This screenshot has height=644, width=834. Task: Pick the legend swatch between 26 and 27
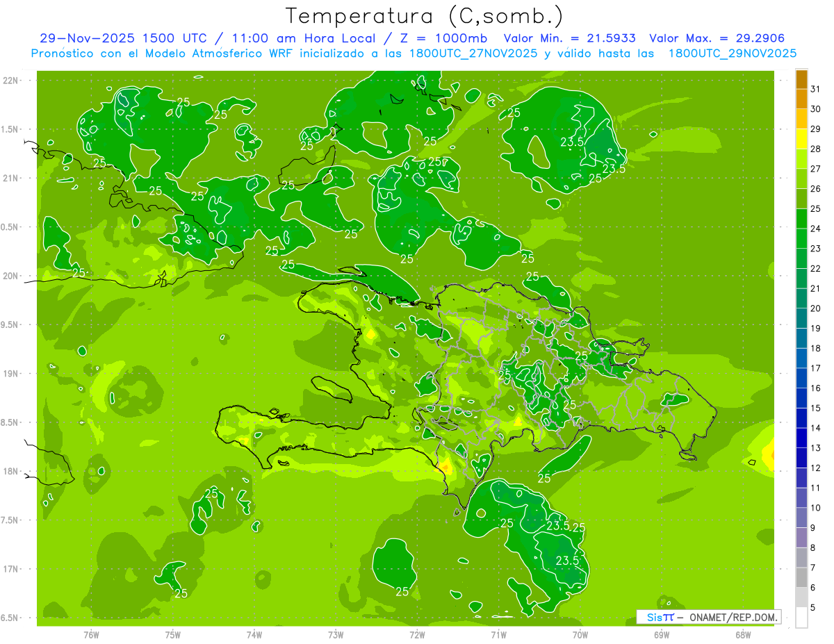coord(801,179)
